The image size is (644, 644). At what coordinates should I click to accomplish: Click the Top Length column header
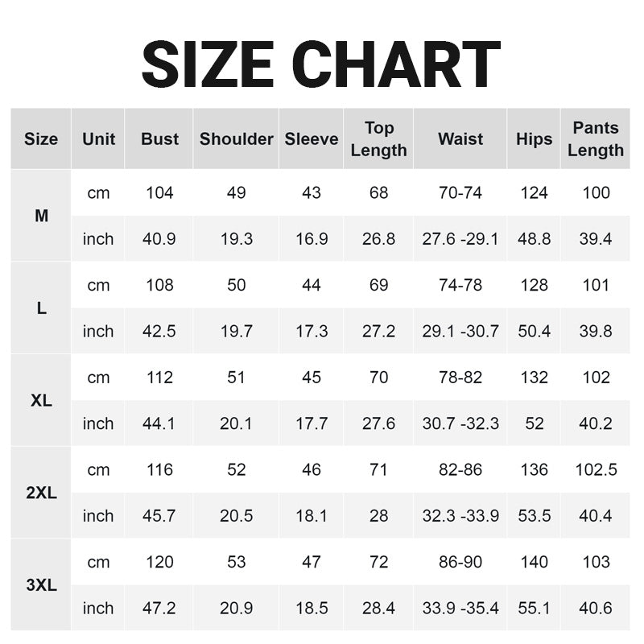tap(378, 138)
